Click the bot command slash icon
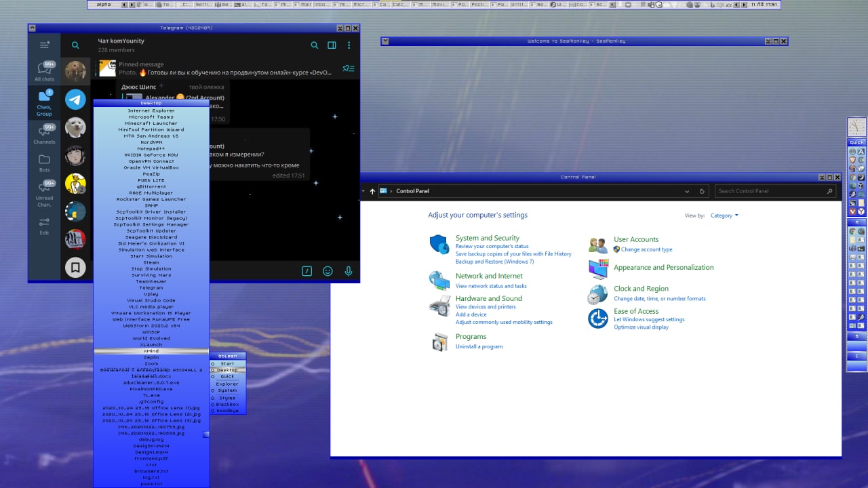Viewport: 868px width, 488px height. (307, 271)
